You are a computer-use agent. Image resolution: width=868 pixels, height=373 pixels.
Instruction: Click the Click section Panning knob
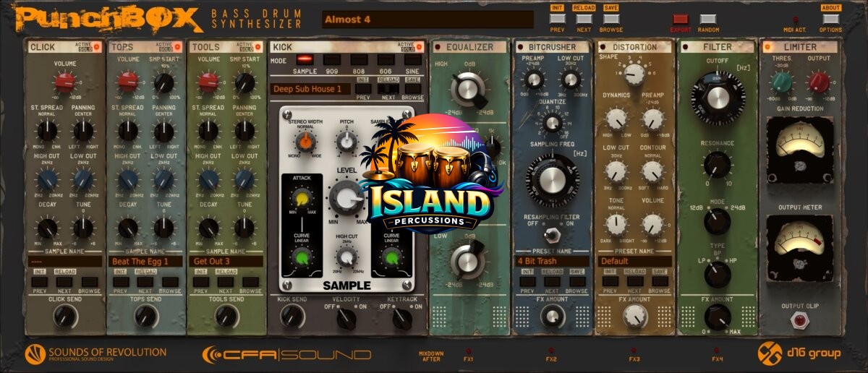coord(83,131)
